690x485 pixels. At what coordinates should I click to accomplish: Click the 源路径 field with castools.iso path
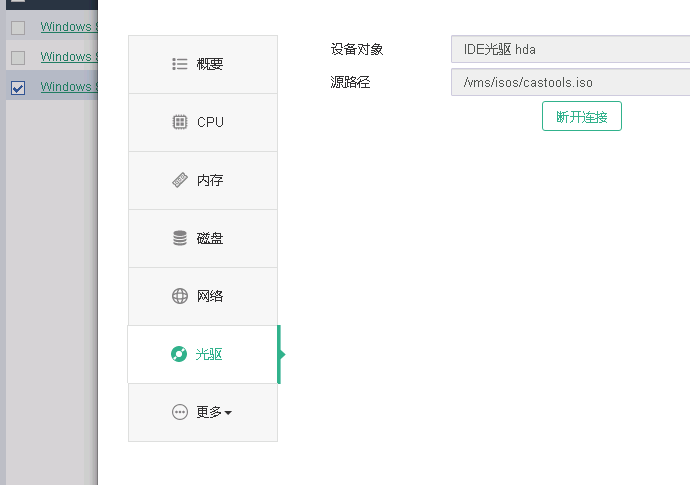point(570,82)
